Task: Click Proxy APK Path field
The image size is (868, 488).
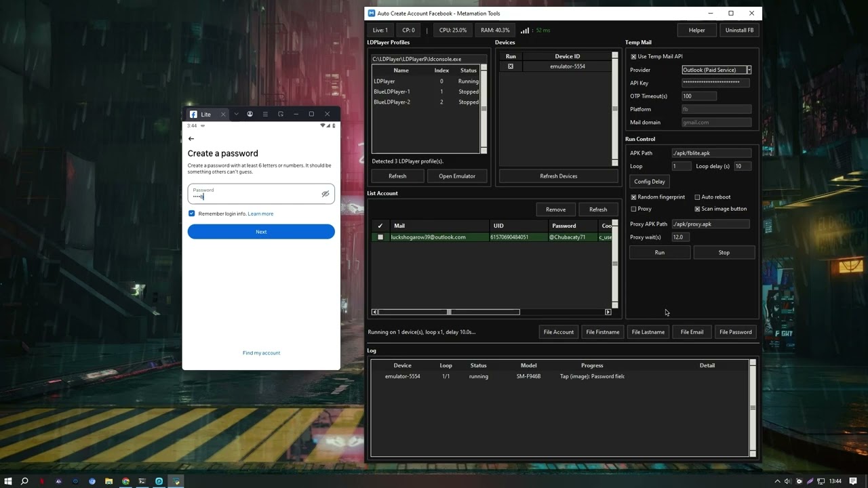Action: [710, 224]
